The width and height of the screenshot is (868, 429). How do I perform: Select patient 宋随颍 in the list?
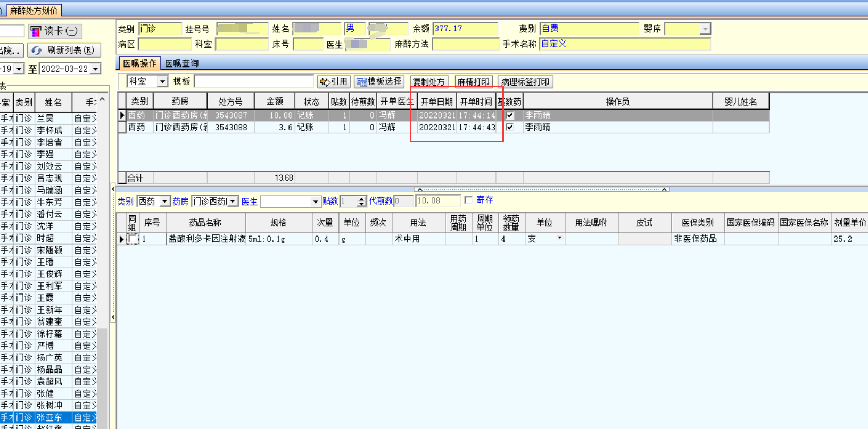tap(49, 250)
